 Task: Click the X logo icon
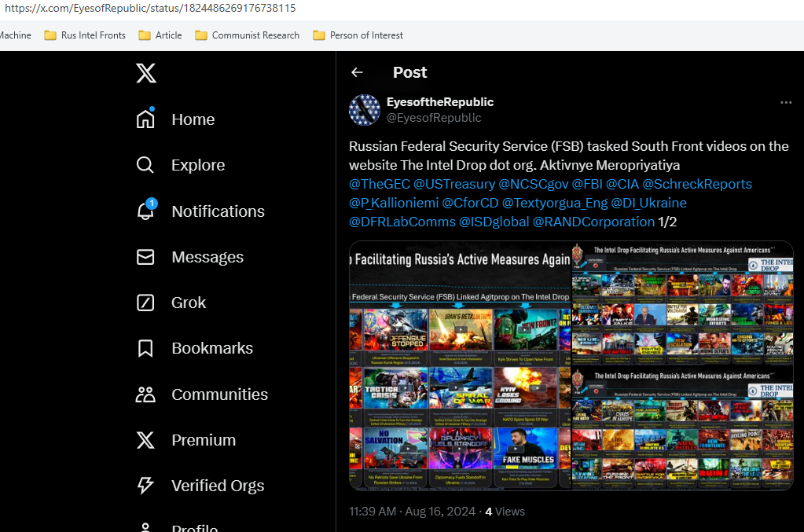[145, 73]
